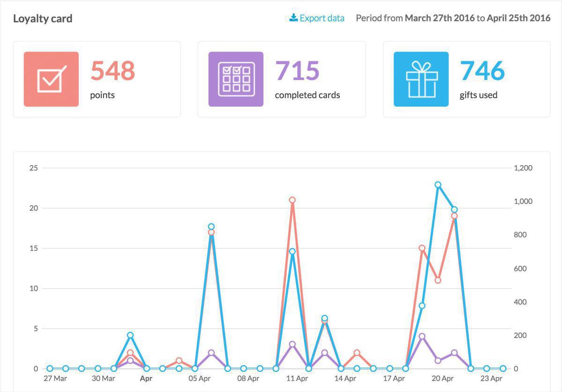Image resolution: width=562 pixels, height=392 pixels.
Task: Click the April 25th 2016 end date
Action: point(518,18)
